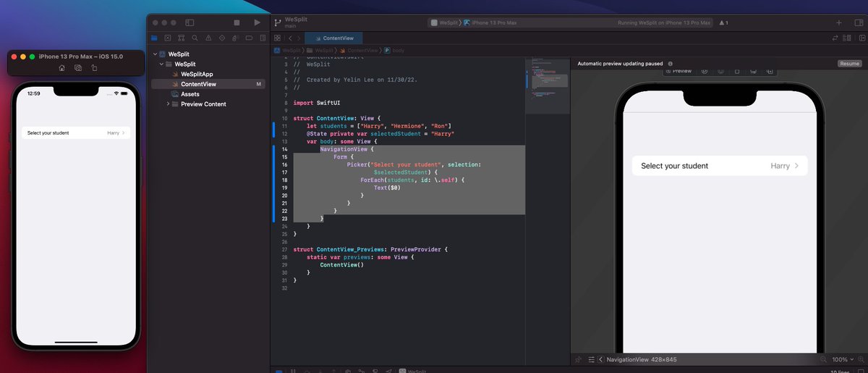Click body symbol in the jump bar
The width and height of the screenshot is (868, 373).
click(394, 51)
